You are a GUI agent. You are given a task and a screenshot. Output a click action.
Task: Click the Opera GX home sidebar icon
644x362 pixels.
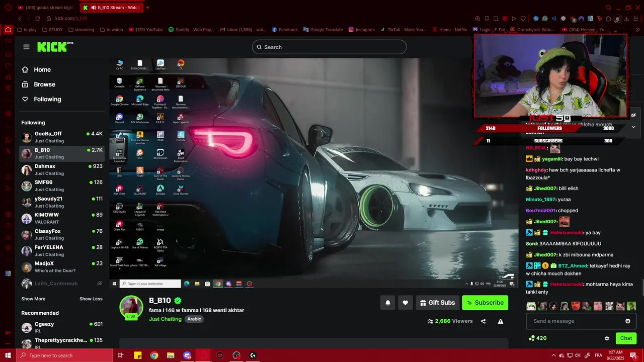(x=8, y=30)
